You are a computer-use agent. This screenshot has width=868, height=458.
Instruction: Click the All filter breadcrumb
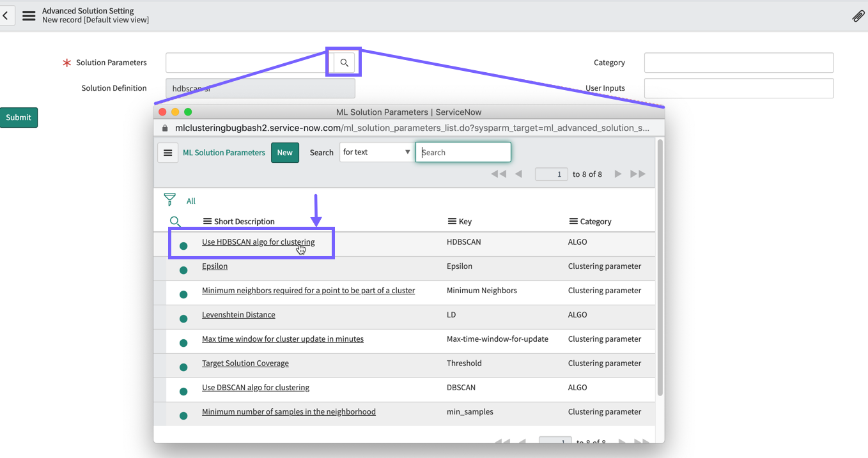coord(191,201)
